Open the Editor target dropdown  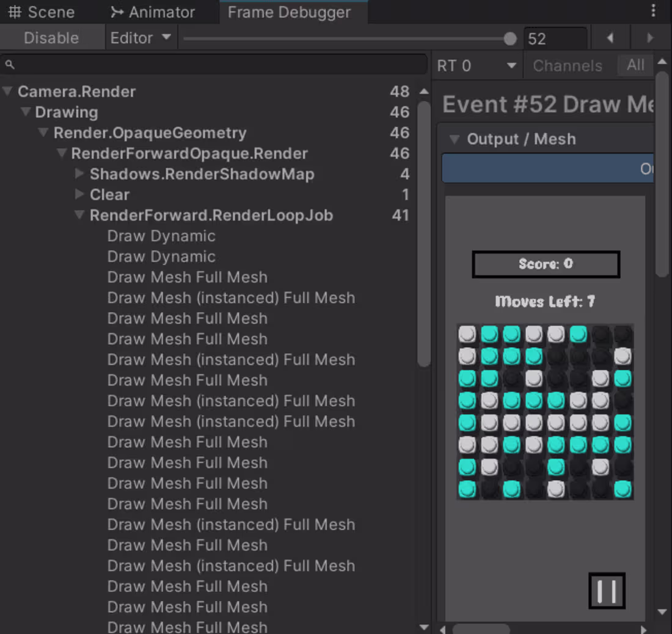tap(140, 37)
